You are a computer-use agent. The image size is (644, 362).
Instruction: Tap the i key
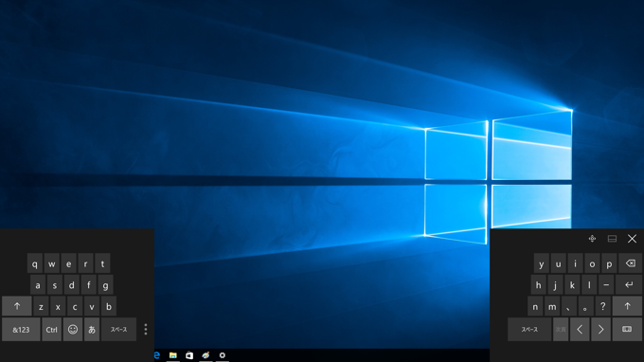tap(575, 263)
